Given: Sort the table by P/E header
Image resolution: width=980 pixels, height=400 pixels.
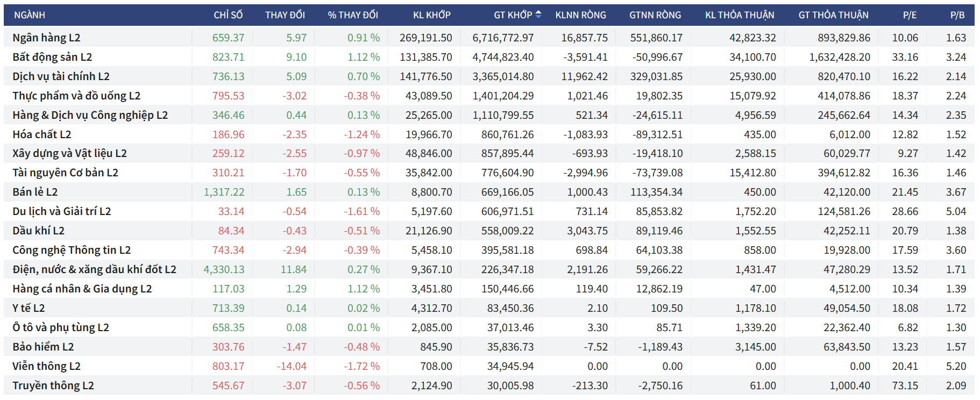Looking at the screenshot, I should (910, 15).
